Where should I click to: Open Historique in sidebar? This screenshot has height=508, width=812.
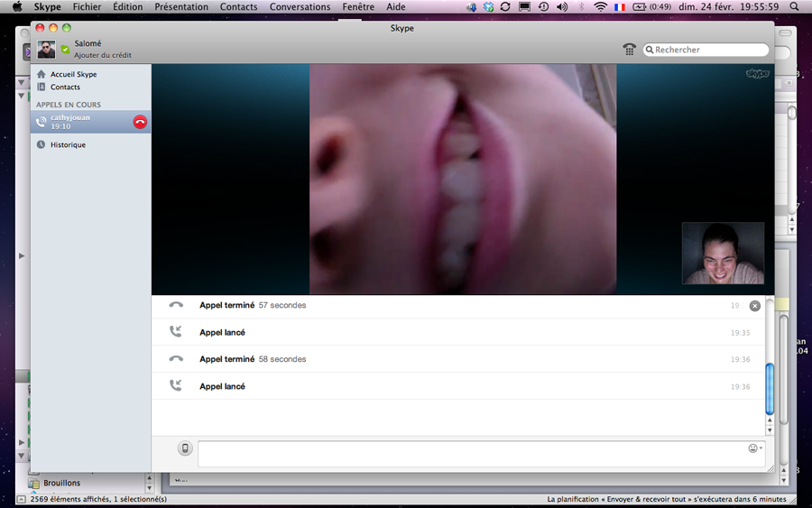point(68,145)
